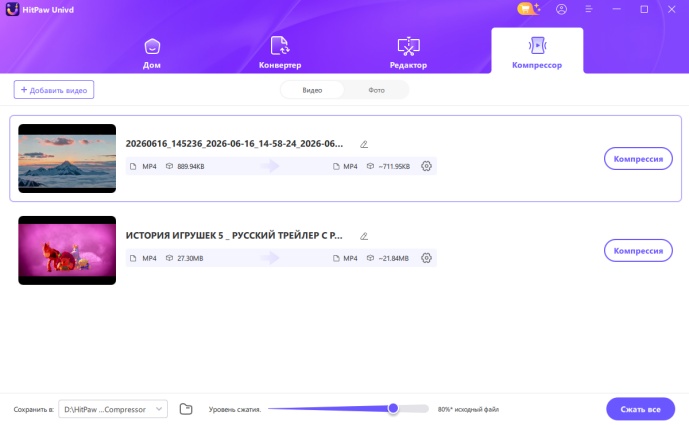Rename the 20260616_145236 file with pencil icon

pos(364,144)
